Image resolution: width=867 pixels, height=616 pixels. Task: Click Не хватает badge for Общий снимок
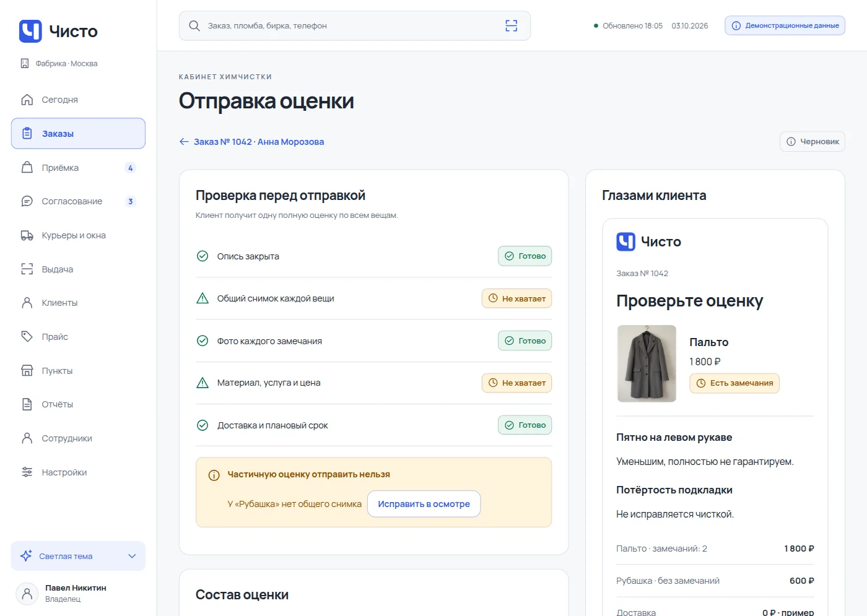coord(516,298)
